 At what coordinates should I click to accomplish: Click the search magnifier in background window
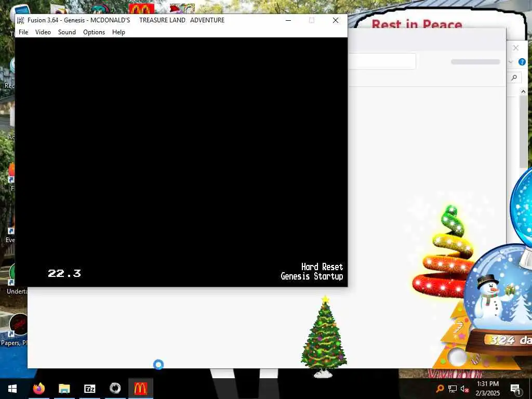tap(514, 78)
